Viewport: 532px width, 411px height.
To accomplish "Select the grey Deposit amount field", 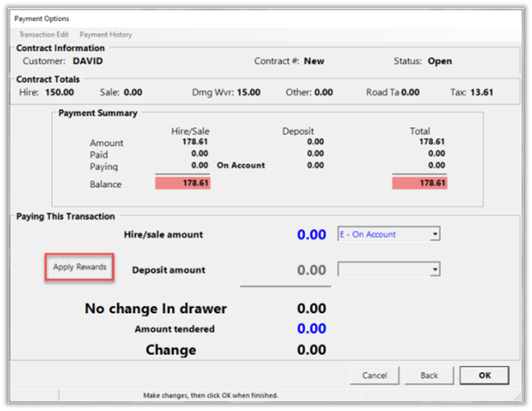I will (x=311, y=271).
